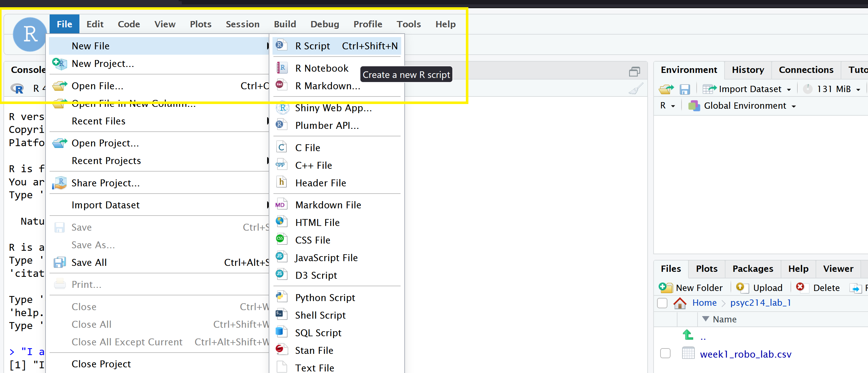Click the HTML File globe icon

[x=281, y=222]
